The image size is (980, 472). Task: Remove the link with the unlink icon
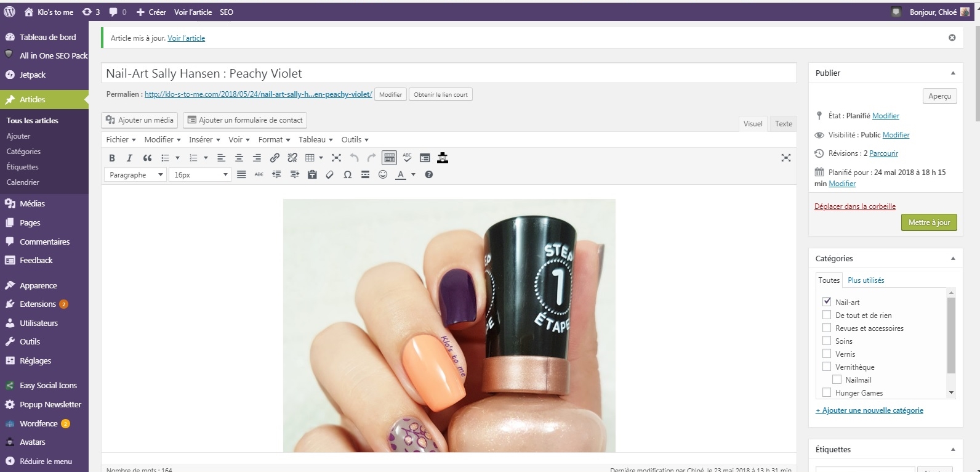pyautogui.click(x=292, y=158)
